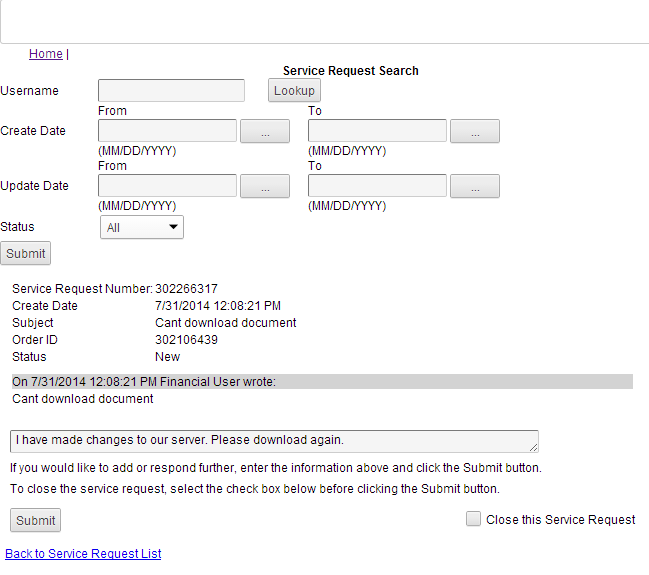The width and height of the screenshot is (649, 575).
Task: Open date picker for Update Date To
Action: tap(474, 186)
